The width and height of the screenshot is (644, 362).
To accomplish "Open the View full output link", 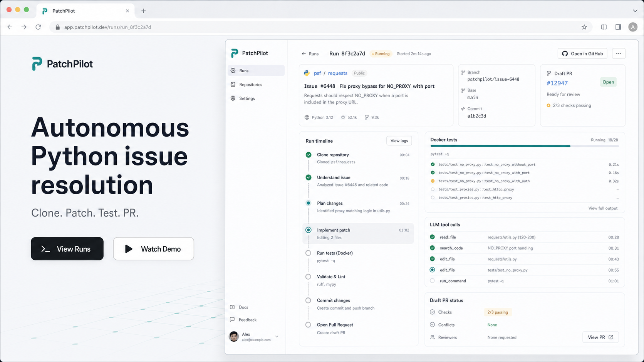I will [x=603, y=208].
